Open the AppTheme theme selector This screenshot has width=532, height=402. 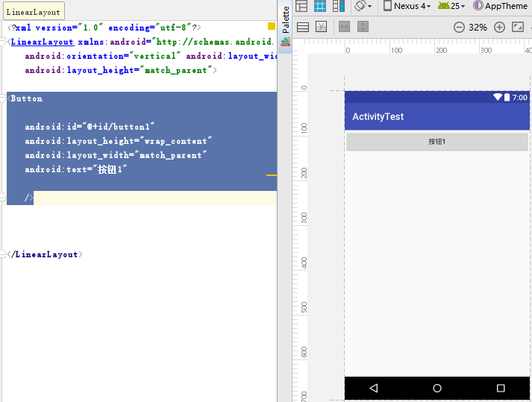tap(500, 6)
